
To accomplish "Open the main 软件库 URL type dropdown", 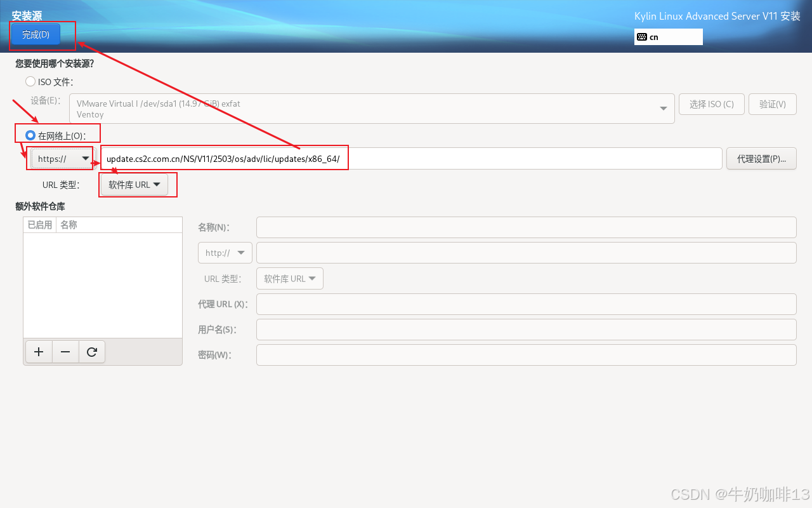I will point(134,185).
